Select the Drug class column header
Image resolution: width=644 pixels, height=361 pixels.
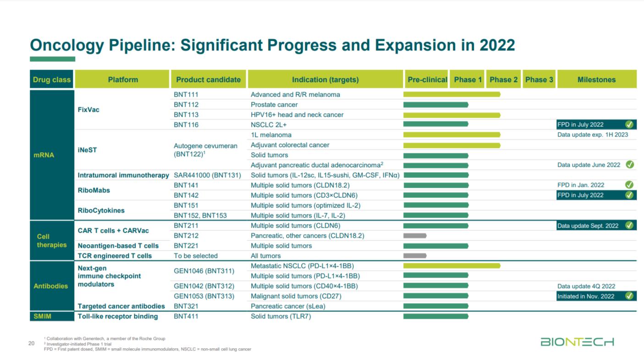[52, 79]
